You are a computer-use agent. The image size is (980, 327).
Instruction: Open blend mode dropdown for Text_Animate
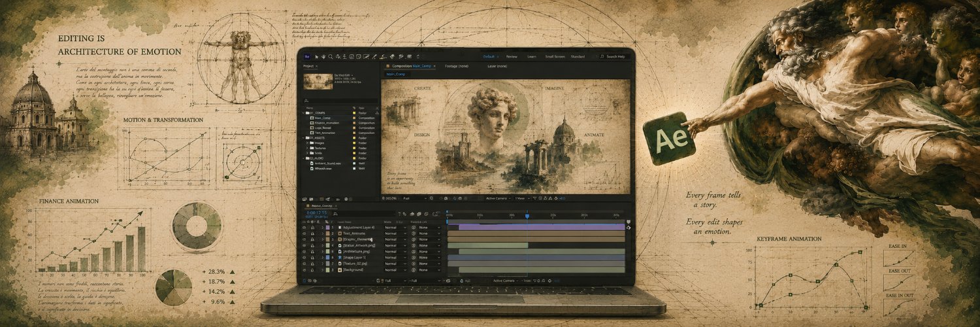tap(396, 233)
